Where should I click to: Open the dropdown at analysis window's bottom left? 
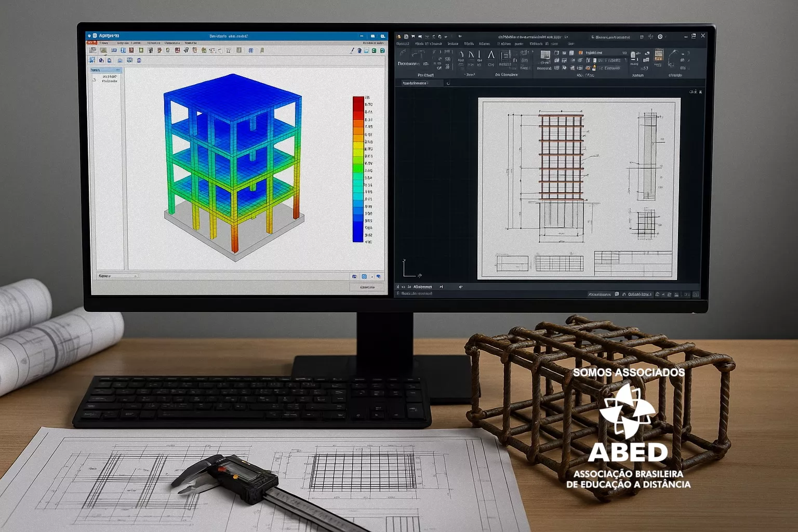click(117, 276)
